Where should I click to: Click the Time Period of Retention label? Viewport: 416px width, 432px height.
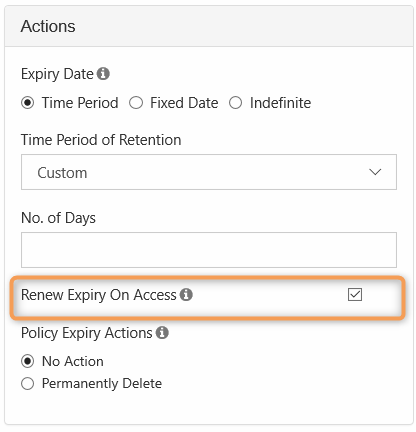point(101,140)
